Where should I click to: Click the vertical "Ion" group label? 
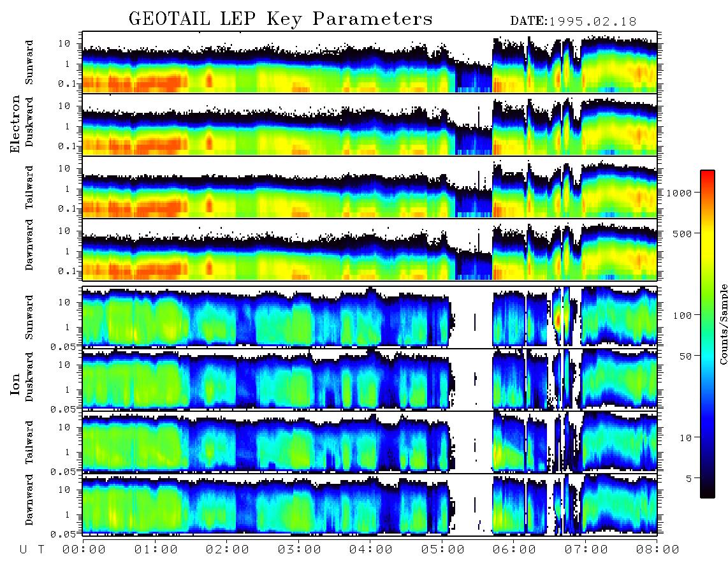[x=15, y=384]
